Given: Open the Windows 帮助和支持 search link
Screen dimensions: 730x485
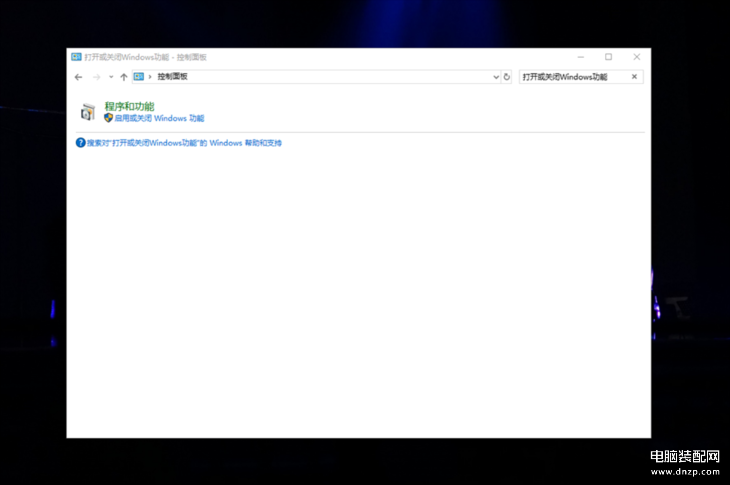Looking at the screenshot, I should coord(184,143).
